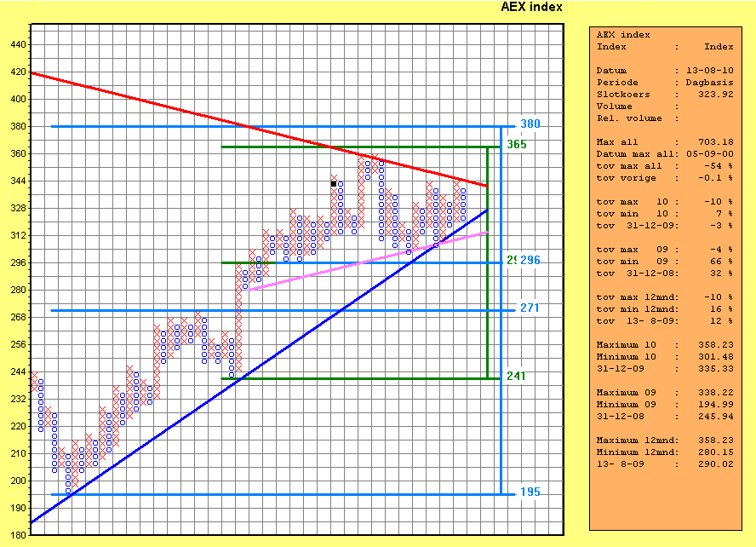
Task: Click the blue 380 resistance level label
Action: 530,124
